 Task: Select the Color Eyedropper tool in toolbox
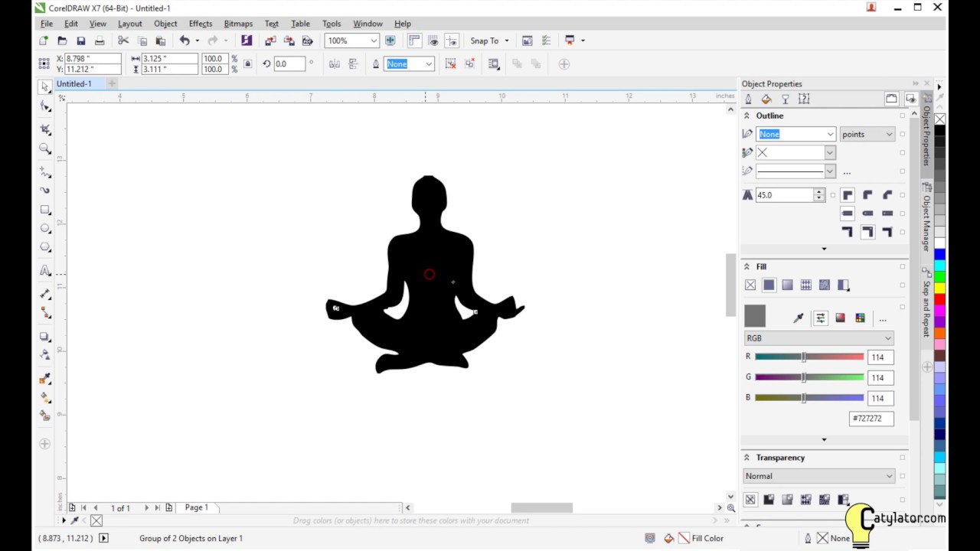(x=45, y=379)
